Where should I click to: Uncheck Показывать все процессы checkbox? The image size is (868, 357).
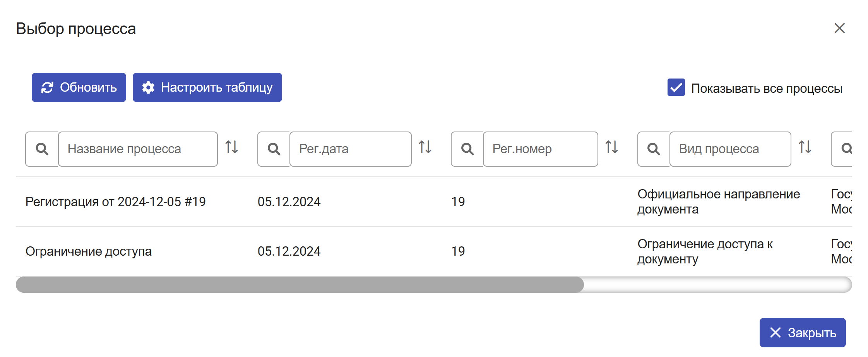click(676, 87)
